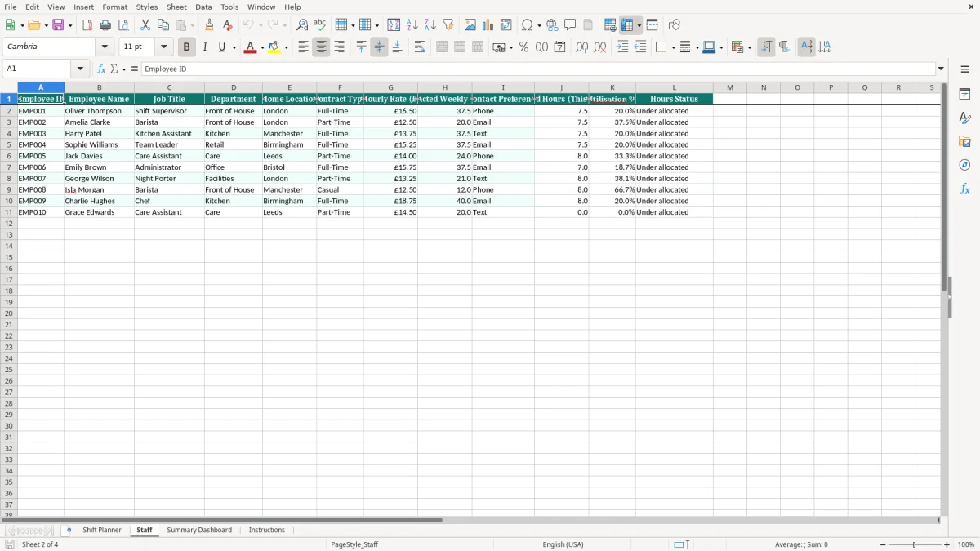Open the Tools menu
Viewport: 980px width, 551px height.
pyautogui.click(x=229, y=7)
